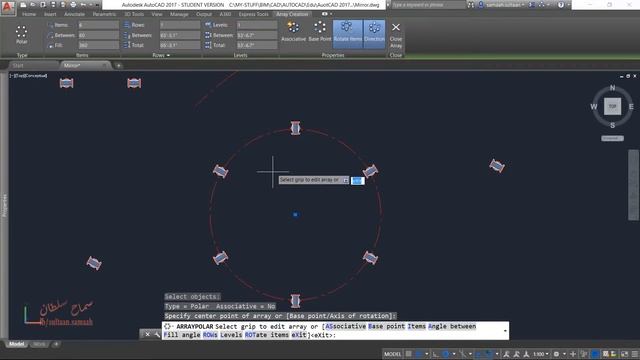Click the N compass direction on ViewCube
Viewport: 640px width, 360px height.
(x=612, y=88)
